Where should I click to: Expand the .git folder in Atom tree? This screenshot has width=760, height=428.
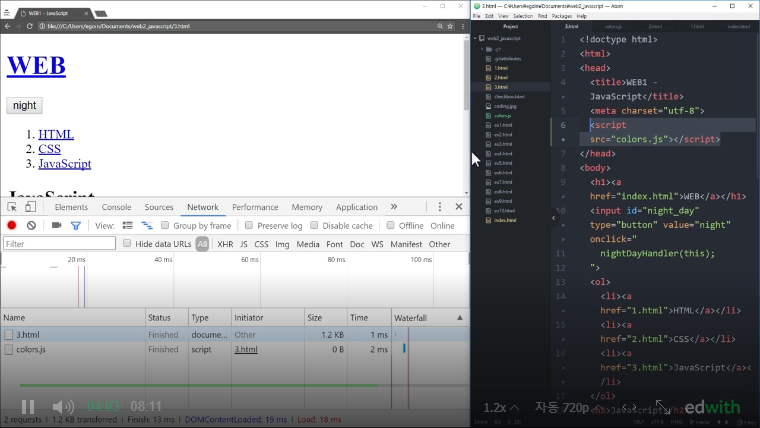pyautogui.click(x=482, y=49)
